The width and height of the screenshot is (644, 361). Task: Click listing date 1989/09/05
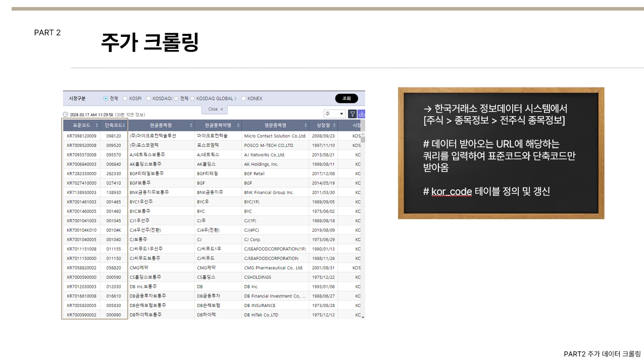[x=323, y=202]
